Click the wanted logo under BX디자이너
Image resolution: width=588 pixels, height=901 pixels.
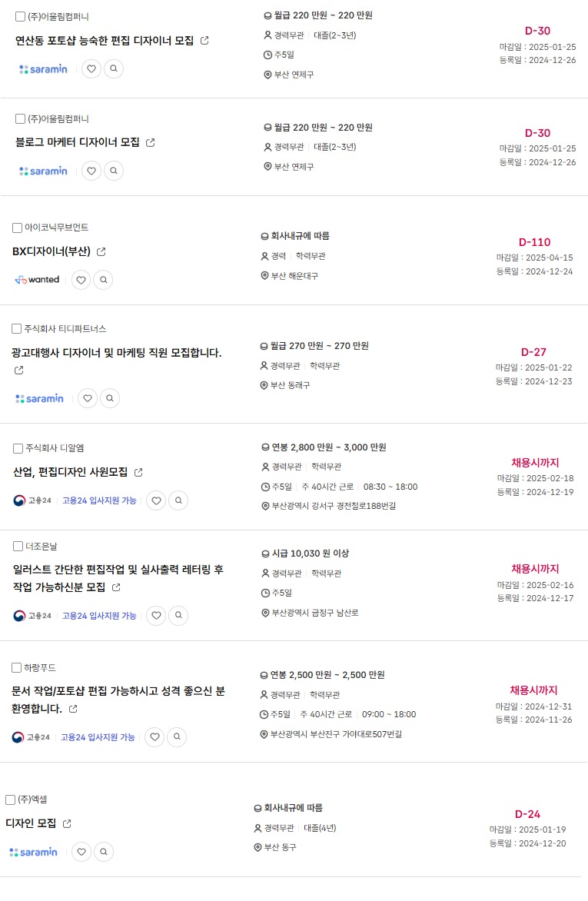(37, 280)
